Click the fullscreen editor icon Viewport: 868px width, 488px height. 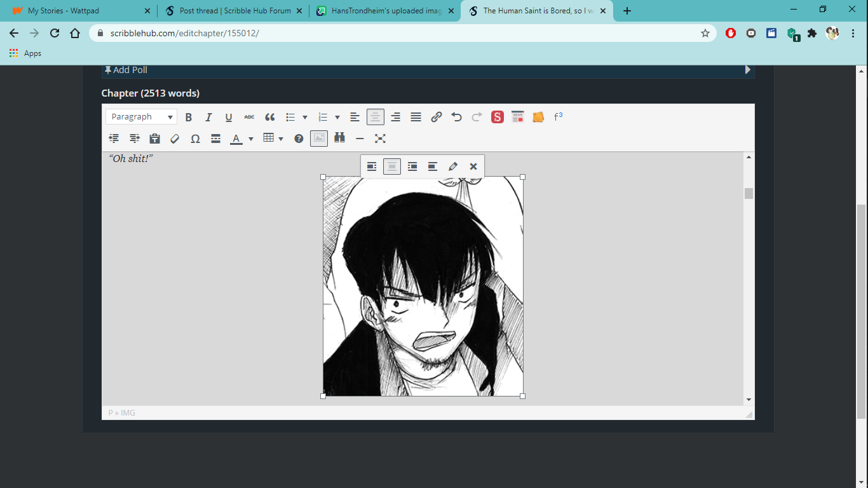coord(380,138)
